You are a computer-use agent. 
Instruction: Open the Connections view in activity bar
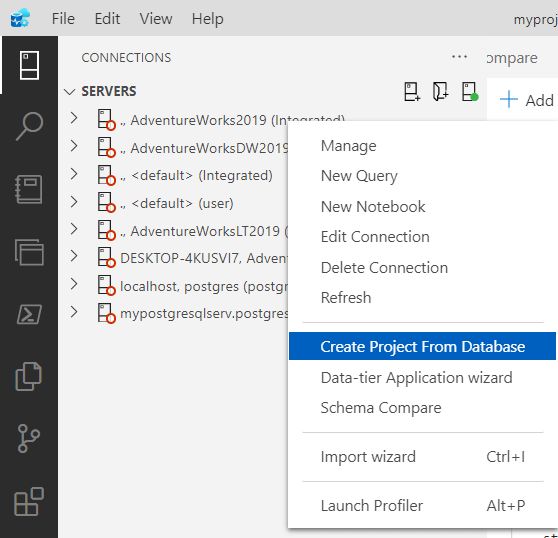tap(29, 65)
